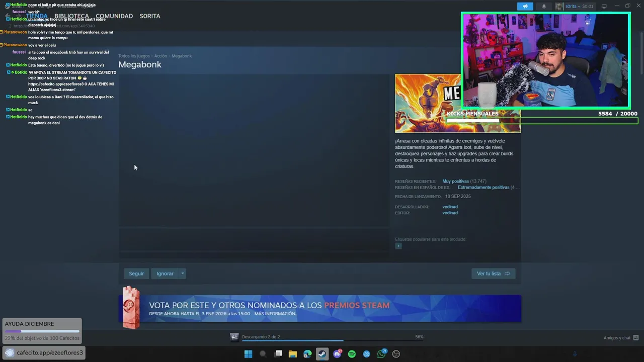Open Microsoft Edge from taskbar
644x362 pixels.
tap(307, 354)
